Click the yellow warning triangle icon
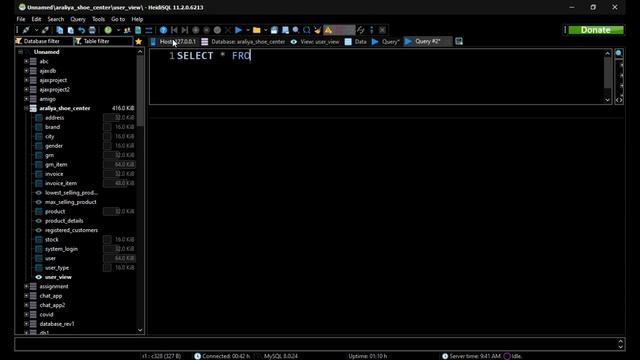The image size is (640, 360). 328,30
